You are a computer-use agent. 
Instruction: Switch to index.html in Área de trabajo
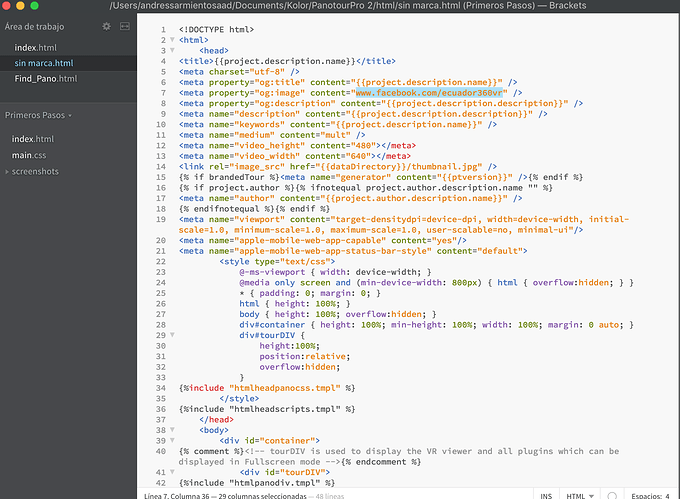click(x=36, y=48)
